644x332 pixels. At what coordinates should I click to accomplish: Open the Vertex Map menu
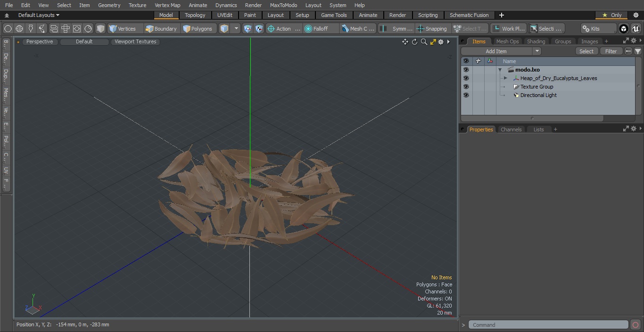[167, 5]
